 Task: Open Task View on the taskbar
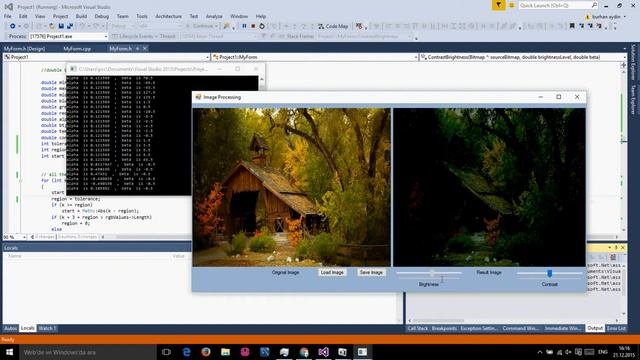(166, 352)
